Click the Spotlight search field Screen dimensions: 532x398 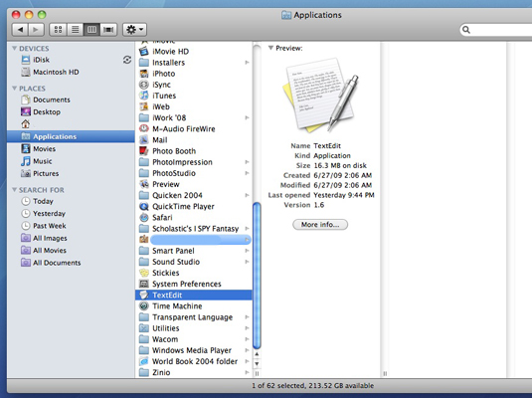[x=497, y=30]
